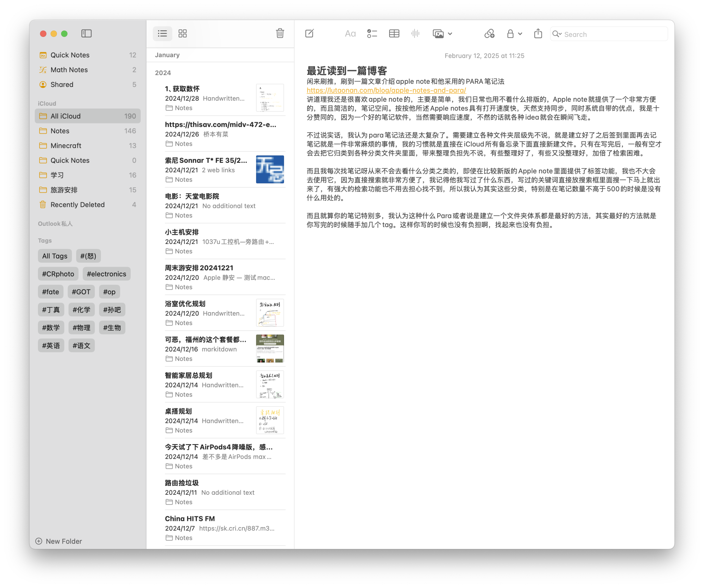Open the Recently Deleted folder

[x=78, y=205]
